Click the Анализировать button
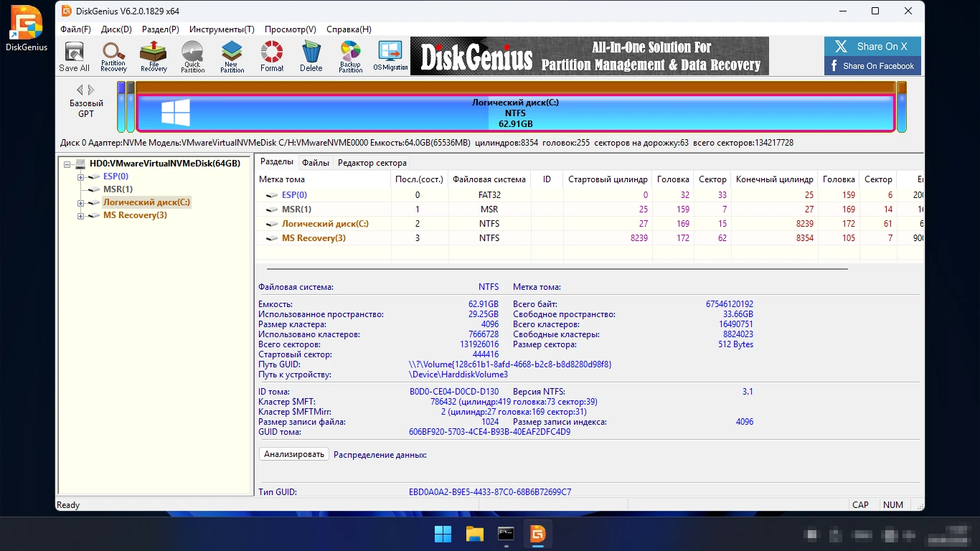Image resolution: width=980 pixels, height=551 pixels. coord(294,454)
